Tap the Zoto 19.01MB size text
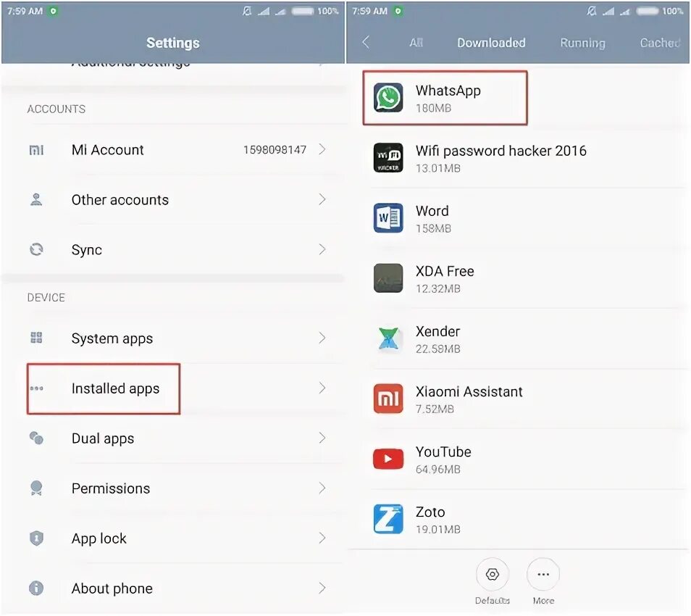691x616 pixels. pos(437,529)
